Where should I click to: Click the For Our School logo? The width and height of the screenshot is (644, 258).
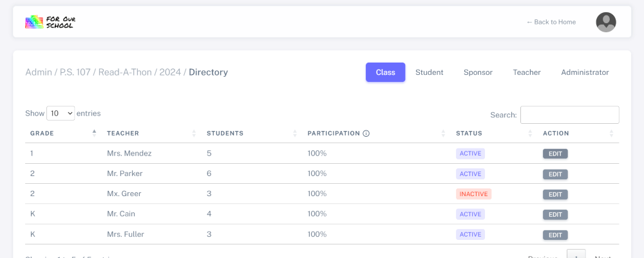(50, 22)
